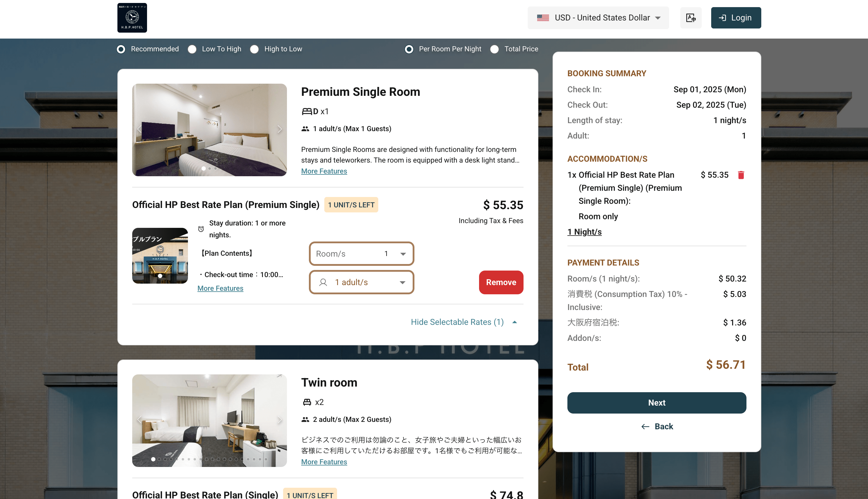The height and width of the screenshot is (499, 868).
Task: Click the H.B.P. Hotel logo
Action: (x=132, y=18)
